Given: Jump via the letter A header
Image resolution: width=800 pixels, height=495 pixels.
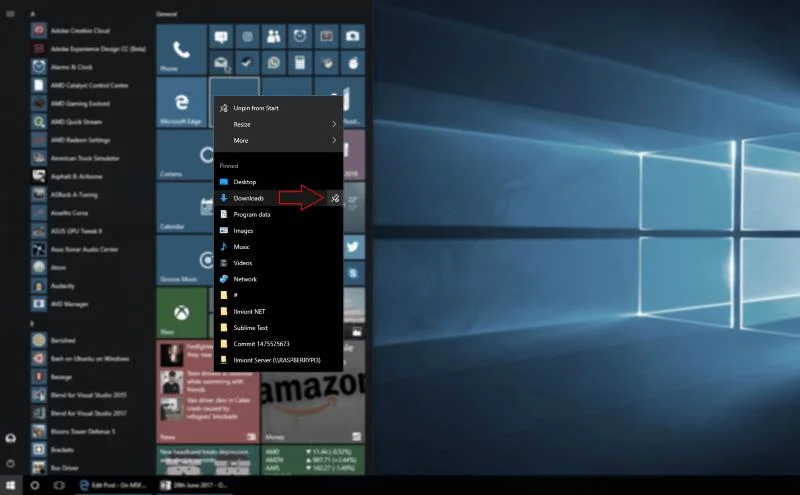Looking at the screenshot, I should click(32, 14).
